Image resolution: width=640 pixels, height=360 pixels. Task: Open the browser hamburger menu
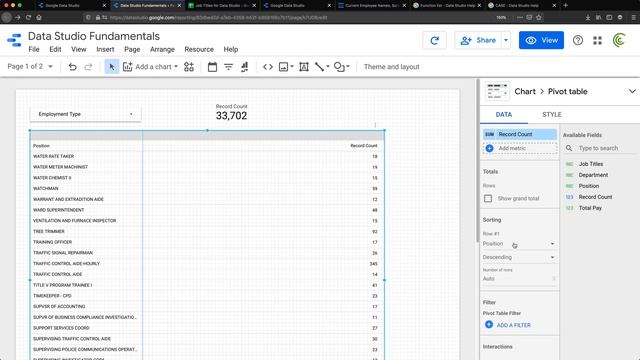click(633, 17)
